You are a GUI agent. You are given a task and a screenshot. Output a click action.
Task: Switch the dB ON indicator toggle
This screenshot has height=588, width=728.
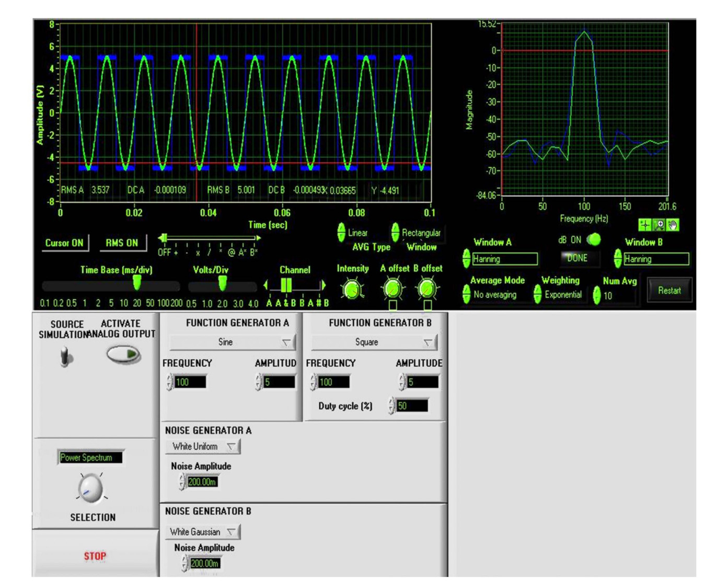pos(593,239)
